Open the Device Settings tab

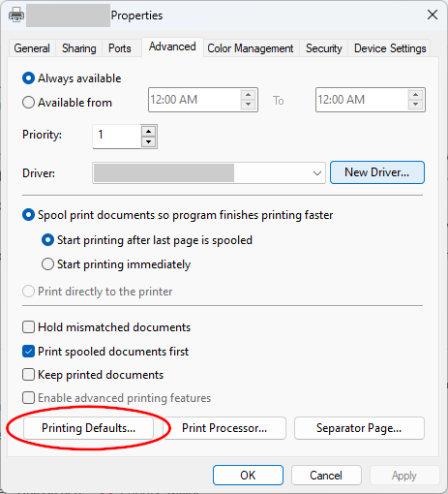[390, 48]
